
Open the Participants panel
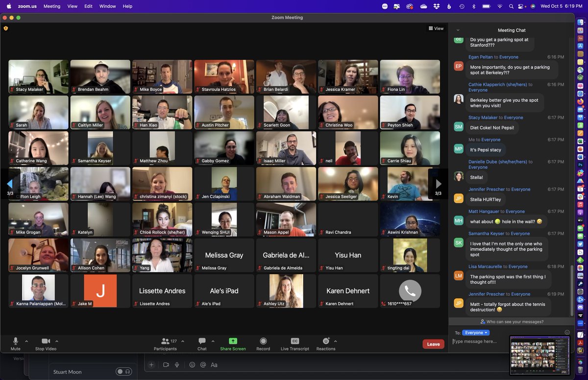(x=165, y=344)
